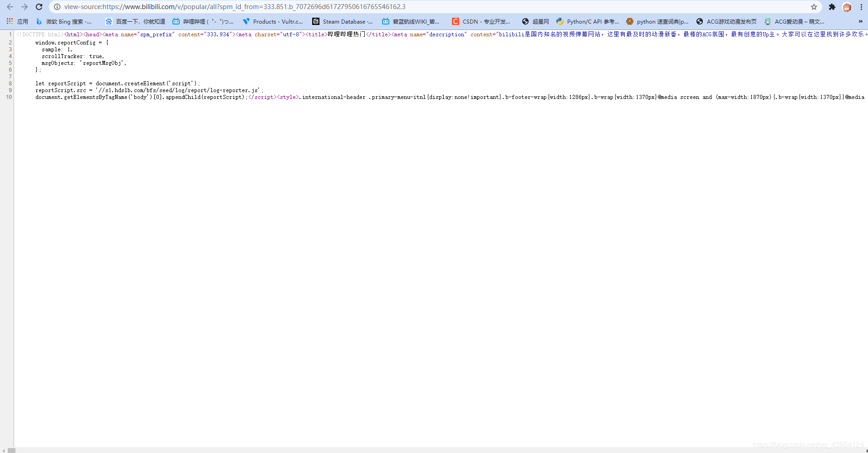Open the Extensions puzzle icon
Viewport: 868px width, 453px height.
(x=832, y=7)
